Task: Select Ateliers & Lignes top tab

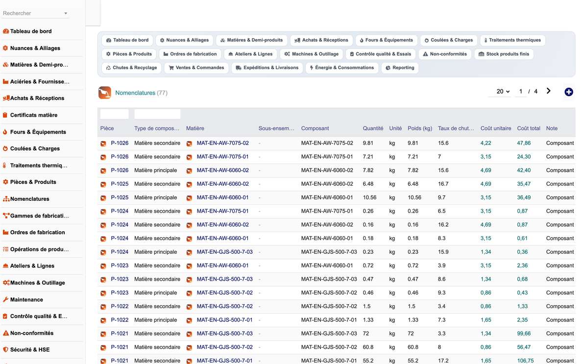Action: click(250, 54)
